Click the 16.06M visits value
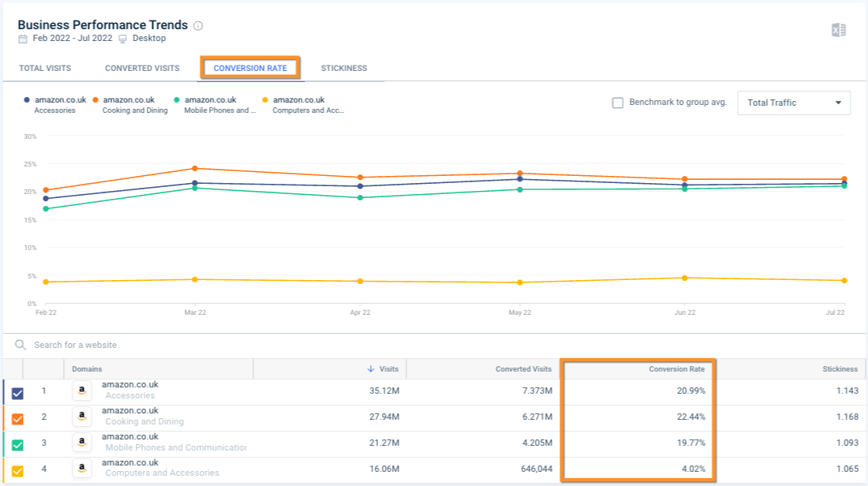868x486 pixels. click(384, 469)
